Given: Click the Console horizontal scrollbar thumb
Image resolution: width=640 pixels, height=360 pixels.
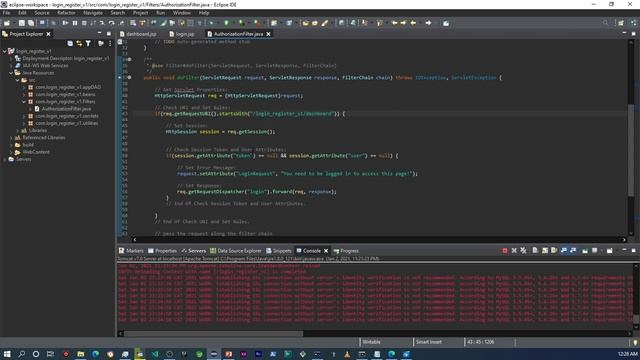Looking at the screenshot, I should click(213, 333).
